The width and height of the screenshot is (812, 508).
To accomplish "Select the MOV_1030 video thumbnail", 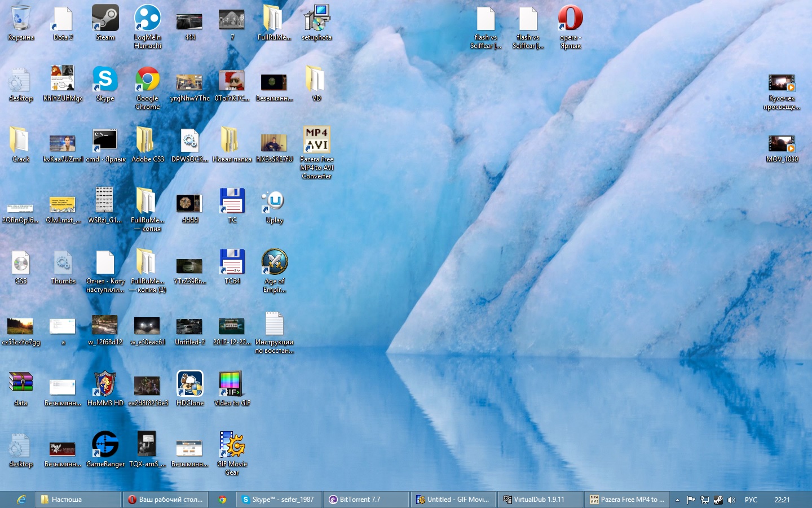I will pyautogui.click(x=782, y=144).
